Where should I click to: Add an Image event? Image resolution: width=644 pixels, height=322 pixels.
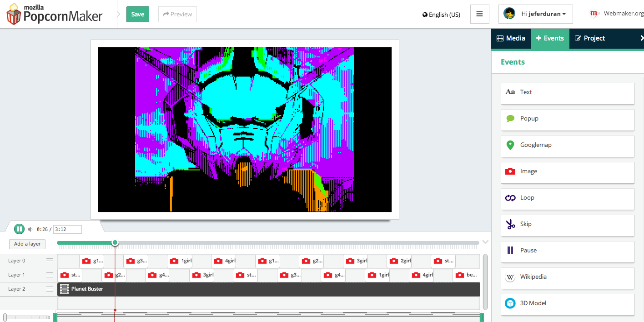pyautogui.click(x=568, y=172)
